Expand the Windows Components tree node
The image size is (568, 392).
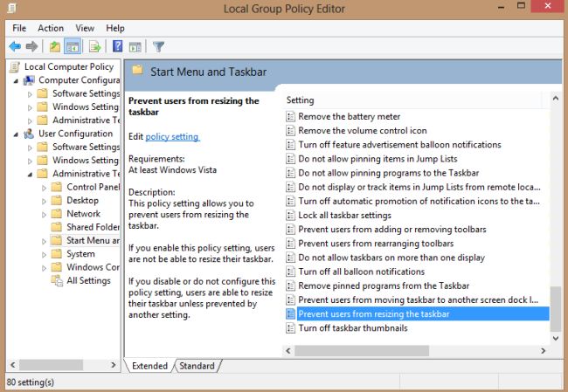tap(44, 268)
